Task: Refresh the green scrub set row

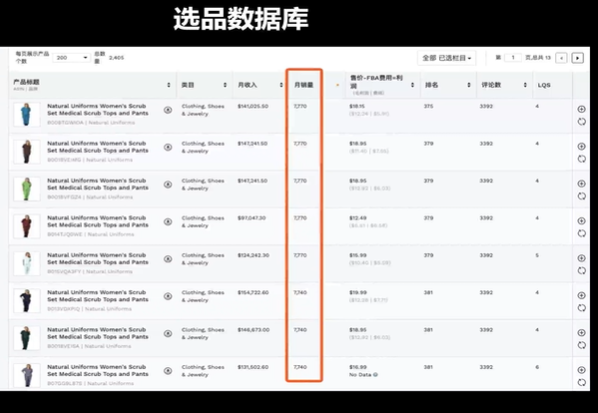Action: pos(581,196)
